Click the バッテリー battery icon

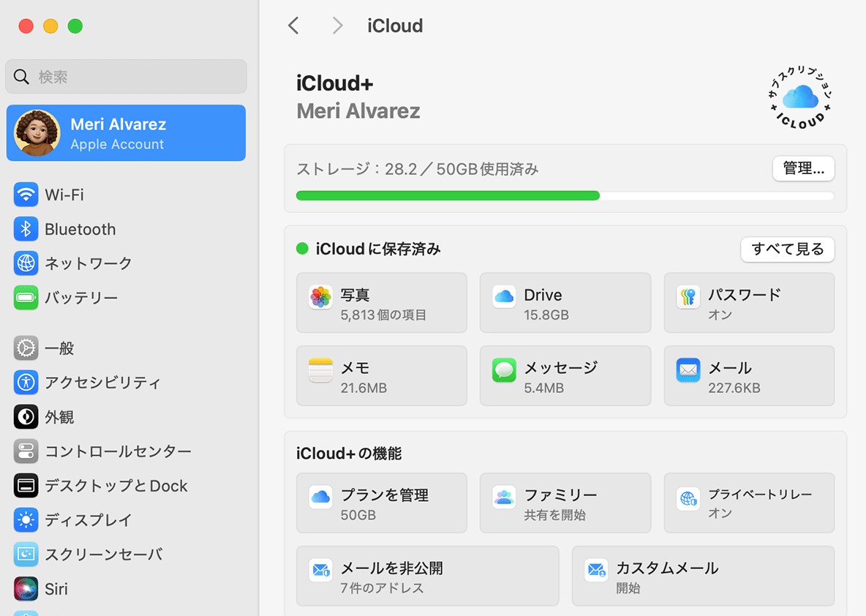coord(26,297)
